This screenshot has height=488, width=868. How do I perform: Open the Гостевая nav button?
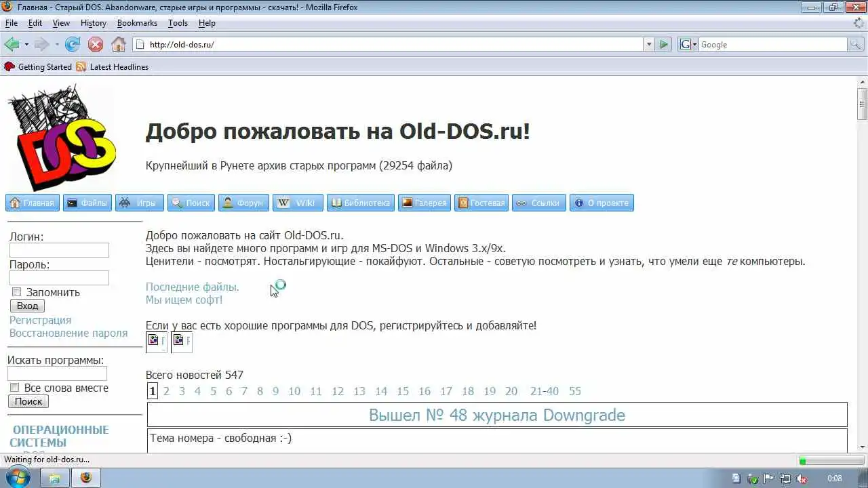[x=481, y=203]
